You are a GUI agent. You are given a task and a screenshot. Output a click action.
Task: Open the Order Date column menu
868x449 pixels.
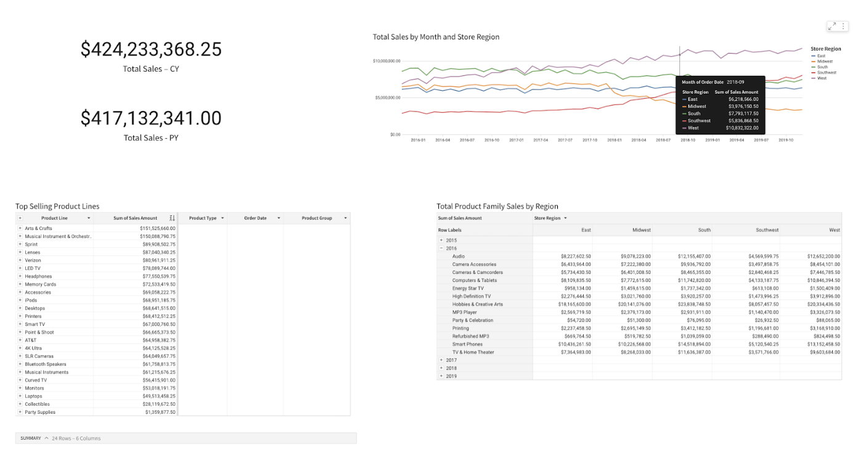tap(279, 218)
